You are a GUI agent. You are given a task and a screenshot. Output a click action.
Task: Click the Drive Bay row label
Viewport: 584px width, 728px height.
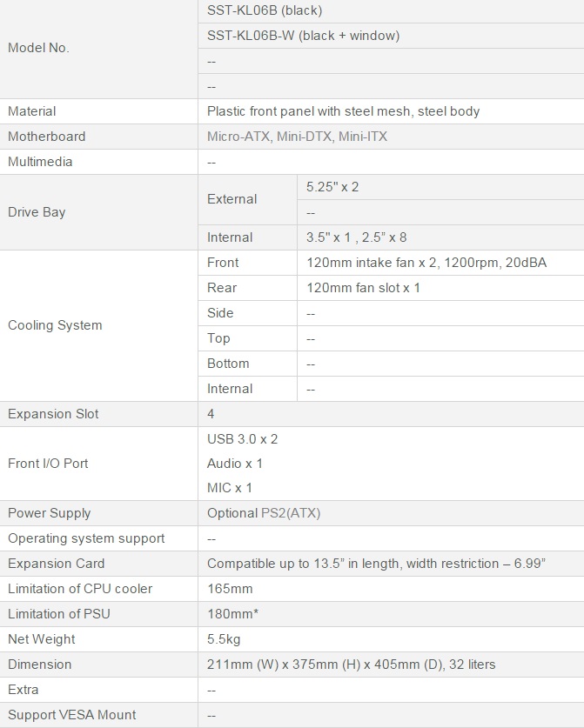37,212
